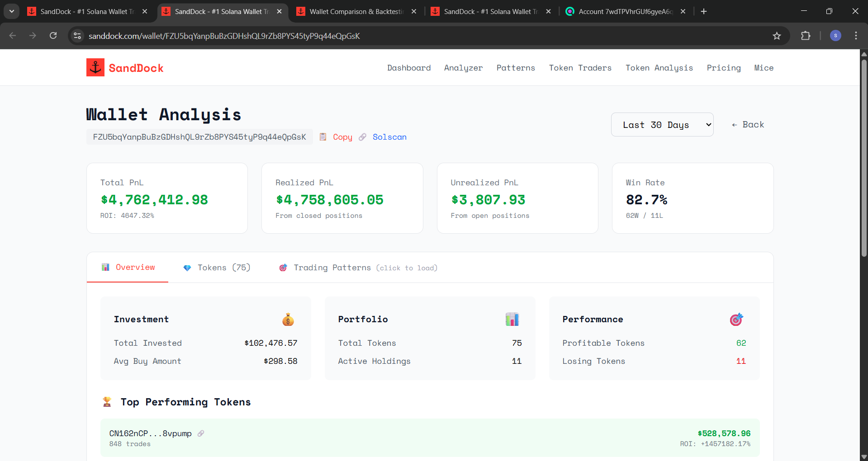Click the clipboard icon next to Copy
Viewport: 868px width, 461px height.
coord(323,137)
